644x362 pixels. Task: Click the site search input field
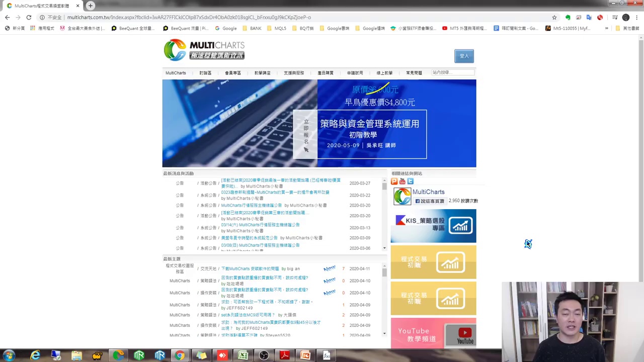452,72
